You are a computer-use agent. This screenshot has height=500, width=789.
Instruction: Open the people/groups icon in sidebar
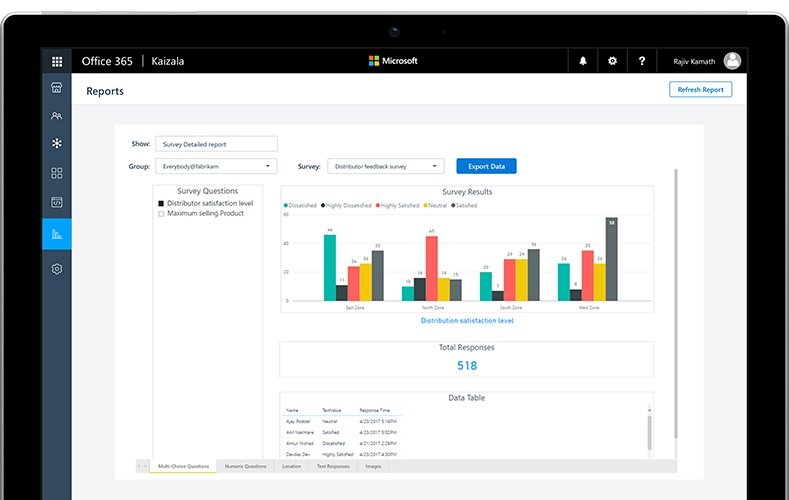(57, 116)
